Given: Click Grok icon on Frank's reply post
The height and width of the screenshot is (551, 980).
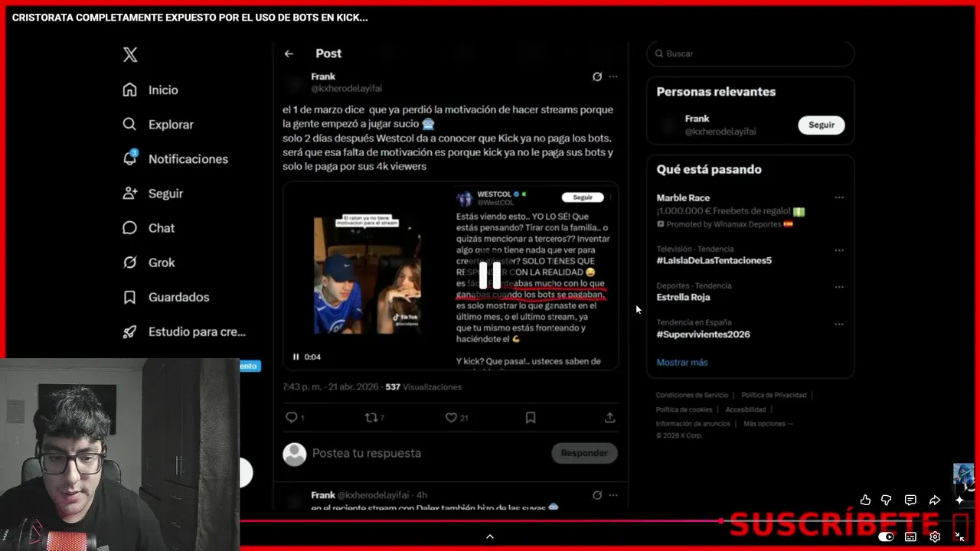Looking at the screenshot, I should (597, 495).
